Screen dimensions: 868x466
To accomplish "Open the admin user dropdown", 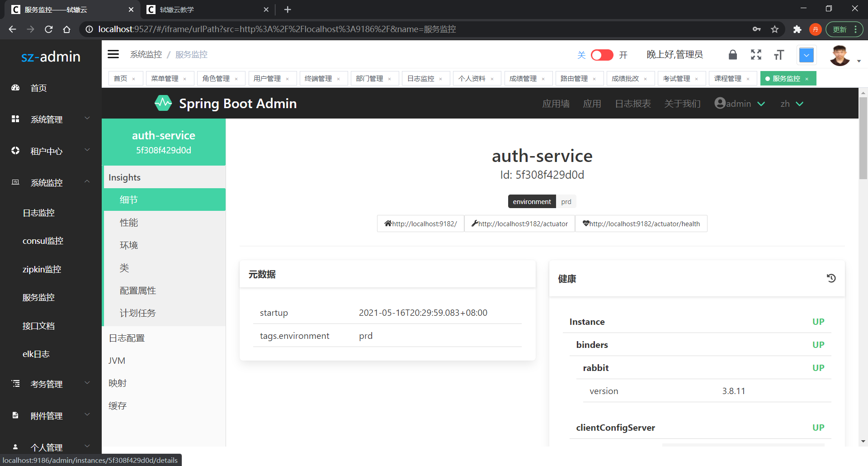I will tap(740, 104).
